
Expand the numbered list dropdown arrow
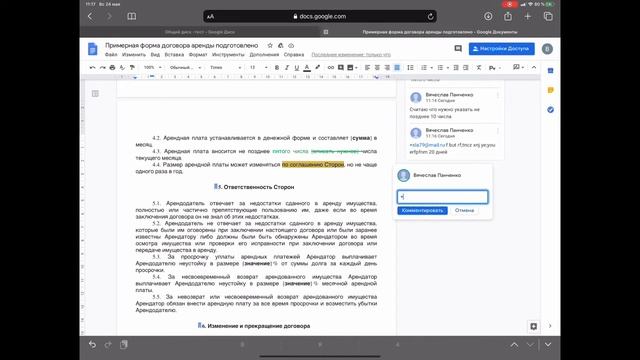(431, 68)
